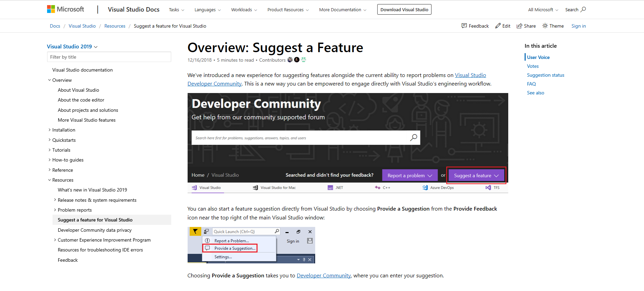
Task: Click the Developer Community banner image
Action: point(348,143)
